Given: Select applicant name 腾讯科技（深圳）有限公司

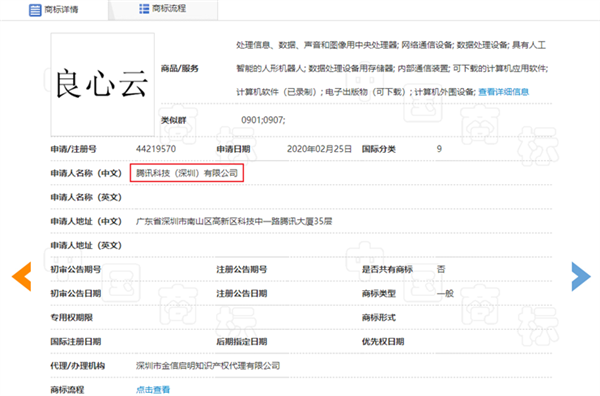Looking at the screenshot, I should [187, 173].
